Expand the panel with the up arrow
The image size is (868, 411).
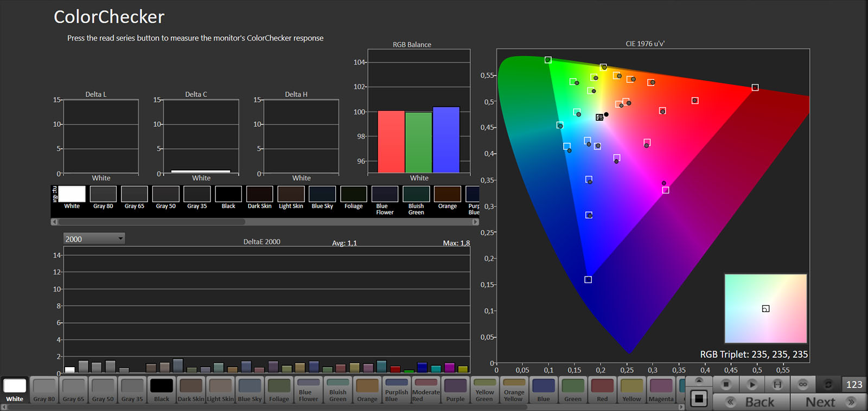click(x=699, y=380)
